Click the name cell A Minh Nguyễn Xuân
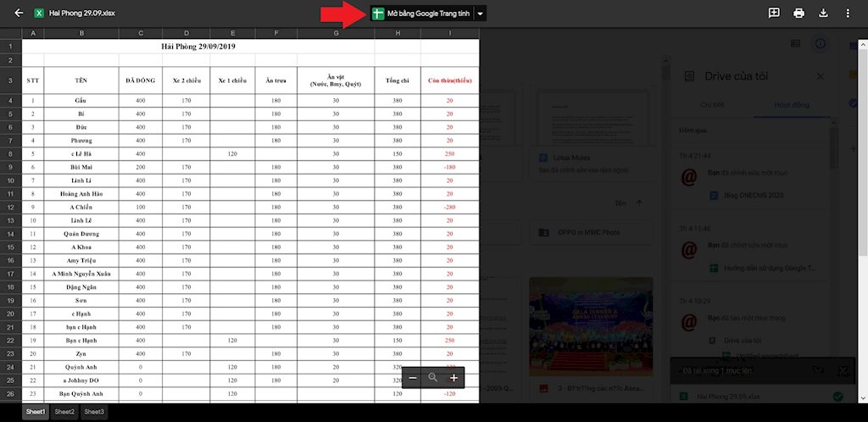The height and width of the screenshot is (422, 868). [x=81, y=274]
